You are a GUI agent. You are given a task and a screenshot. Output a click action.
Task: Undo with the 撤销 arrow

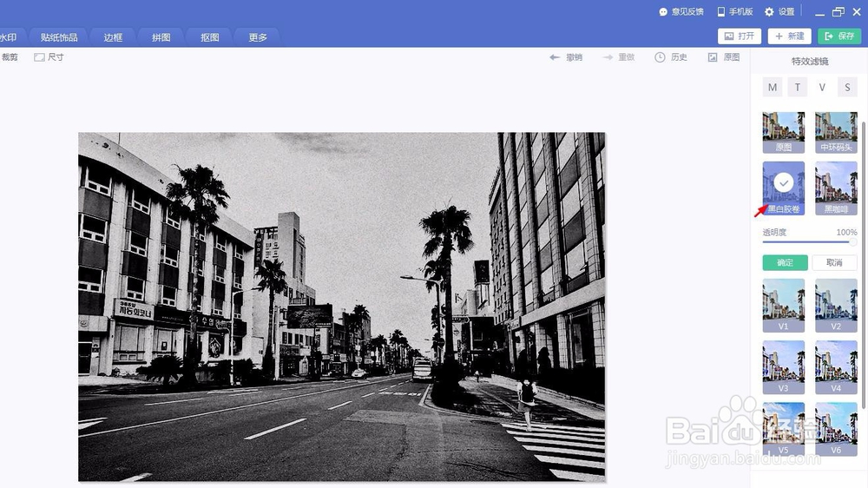pyautogui.click(x=566, y=57)
